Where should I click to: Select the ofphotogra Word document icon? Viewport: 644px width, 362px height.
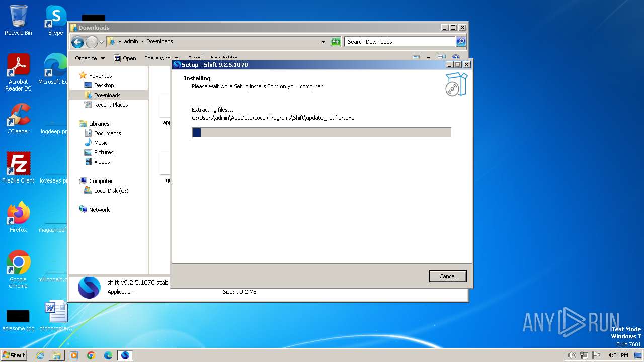pos(56,316)
